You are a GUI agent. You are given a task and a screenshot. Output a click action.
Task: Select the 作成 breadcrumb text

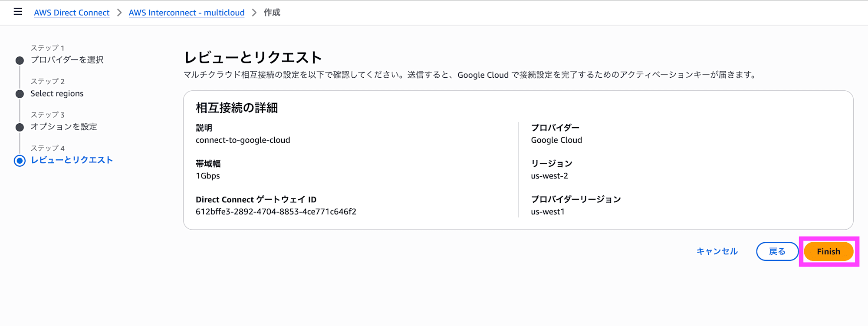(272, 13)
